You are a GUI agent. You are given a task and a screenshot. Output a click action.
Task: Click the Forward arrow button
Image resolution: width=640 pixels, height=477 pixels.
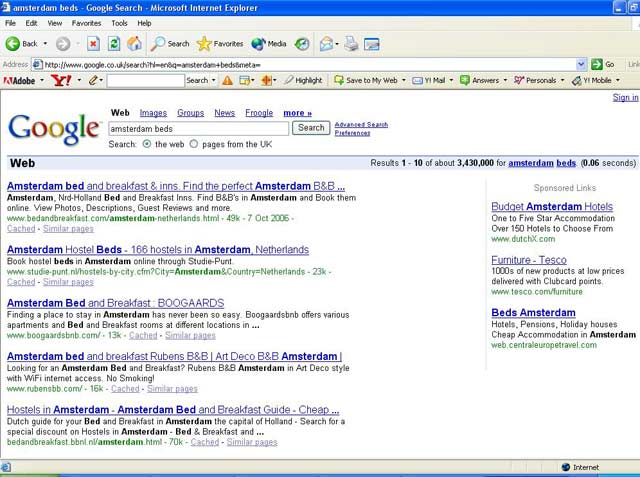coord(63,44)
